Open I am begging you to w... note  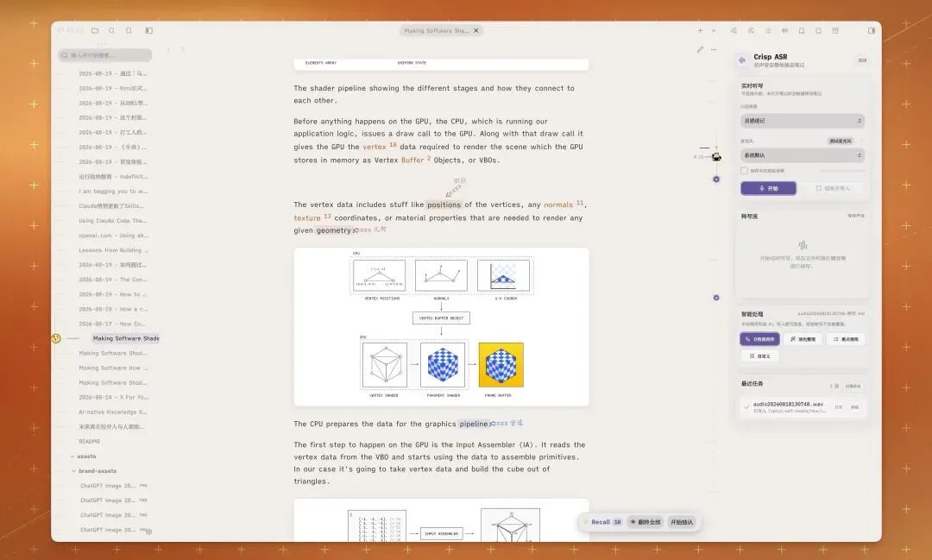(113, 192)
